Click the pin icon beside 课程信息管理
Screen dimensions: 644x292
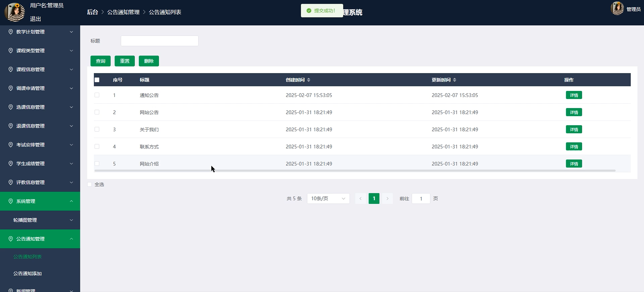coord(11,69)
